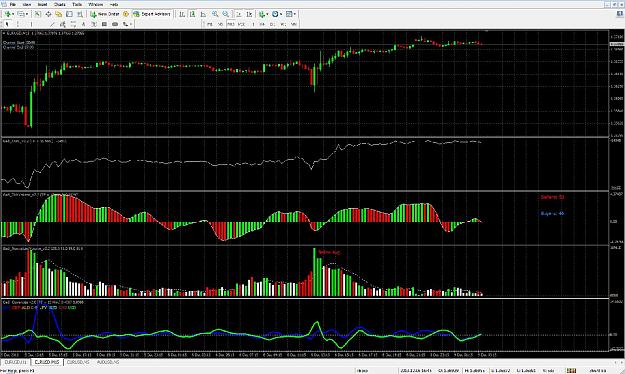
Task: Expand the New Chart dropdown arrow
Action: coord(13,14)
